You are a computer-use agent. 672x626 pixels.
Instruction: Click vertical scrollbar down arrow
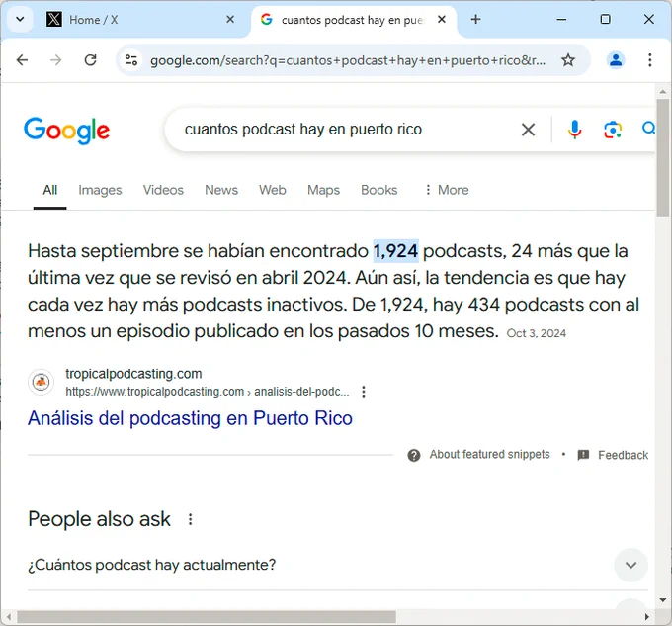click(663, 600)
